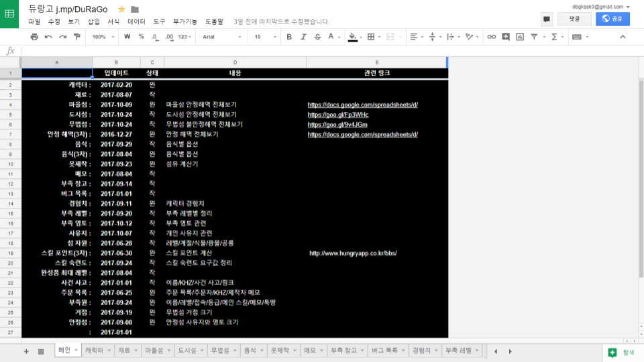The image size is (644, 362).
Task: Open the 도움말 menu
Action: pos(214,21)
